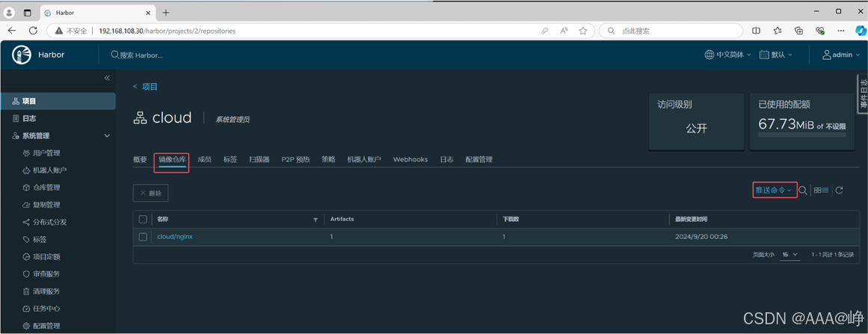Viewport: 868px width, 334px height.
Task: Open 标签 in the left sidebar
Action: pos(40,239)
